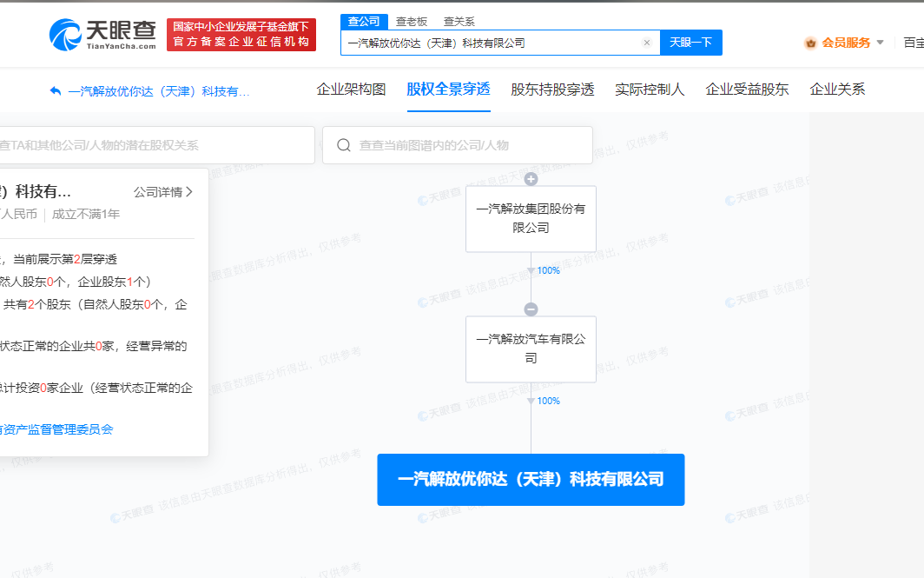Viewport: 924px width, 578px height.
Task: Click the 100% label under 一汽解放汽车
Action: (x=548, y=401)
